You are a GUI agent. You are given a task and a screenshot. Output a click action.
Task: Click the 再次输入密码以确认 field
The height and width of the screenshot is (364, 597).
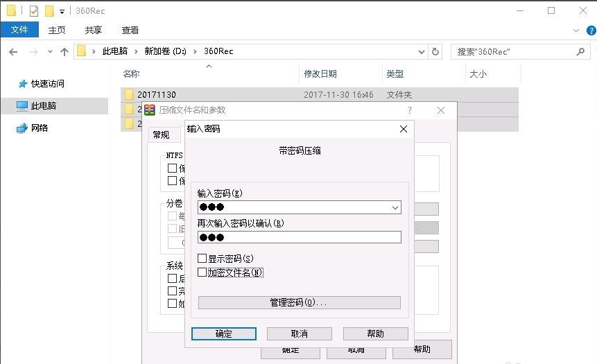[300, 237]
